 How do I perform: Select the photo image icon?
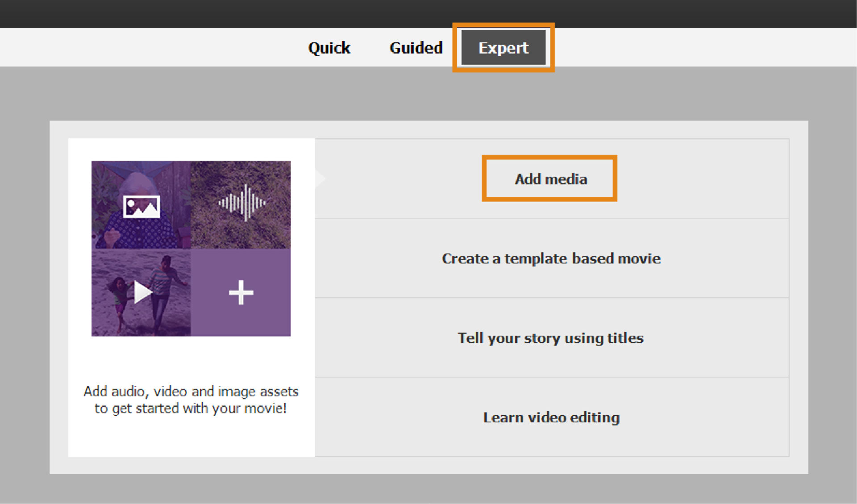(141, 207)
